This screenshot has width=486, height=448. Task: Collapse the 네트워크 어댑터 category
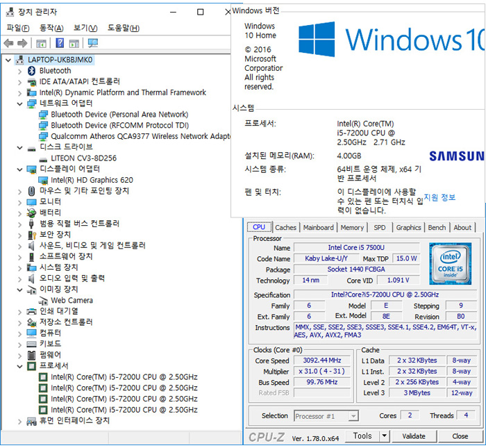(x=20, y=104)
